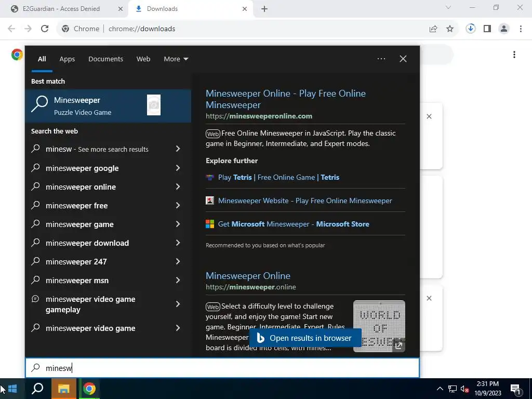
Task: Click the Chrome logo on Downloads page
Action: coord(17,55)
